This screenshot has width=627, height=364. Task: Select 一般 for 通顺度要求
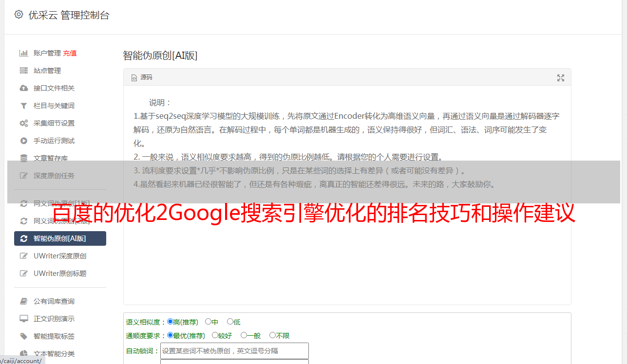click(244, 335)
